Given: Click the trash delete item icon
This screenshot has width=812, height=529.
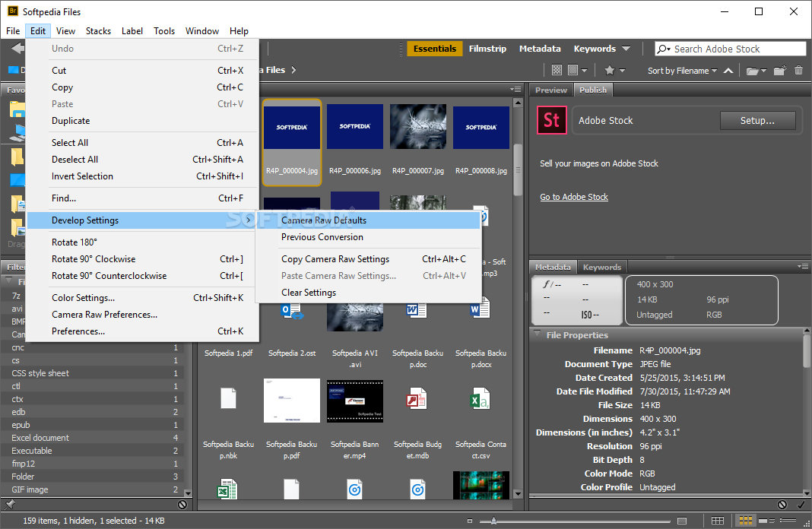Looking at the screenshot, I should [798, 71].
